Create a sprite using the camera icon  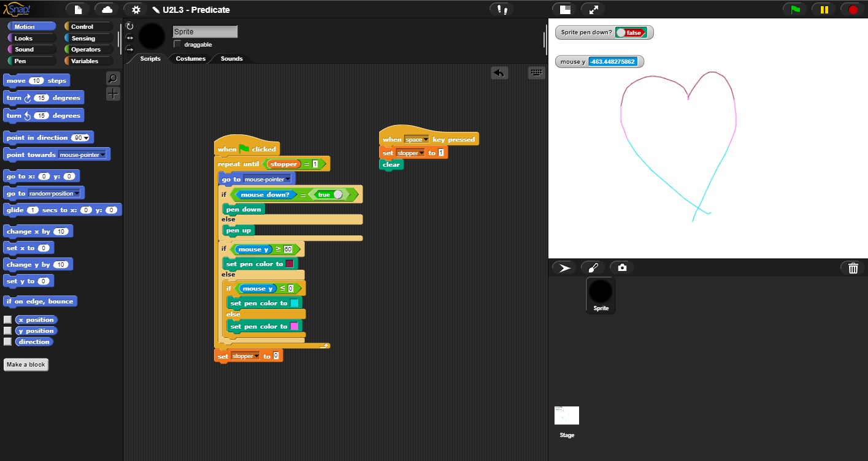622,267
